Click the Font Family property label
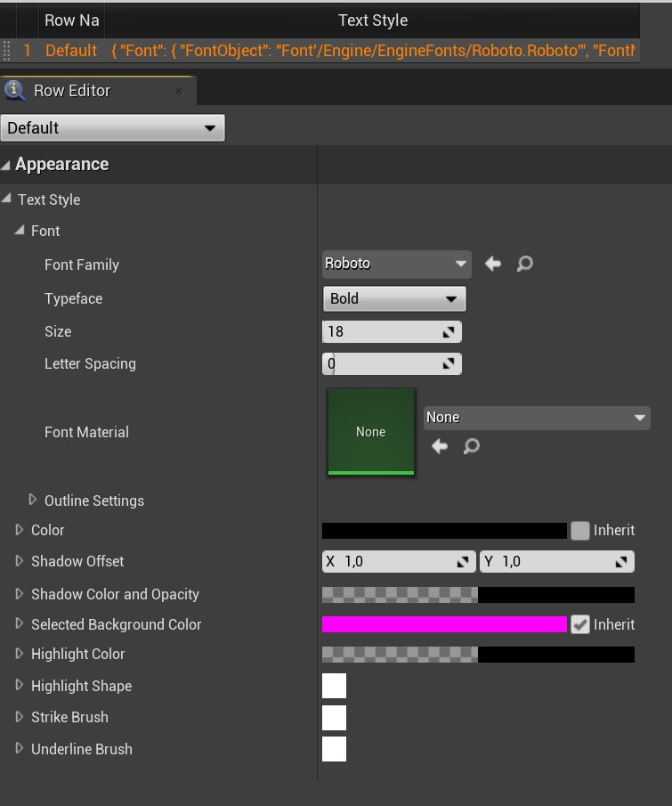Viewport: 672px width, 806px height. 82,265
